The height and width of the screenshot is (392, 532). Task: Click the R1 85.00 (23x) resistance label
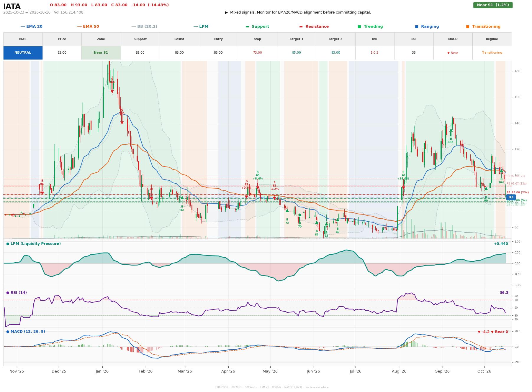[518, 192]
